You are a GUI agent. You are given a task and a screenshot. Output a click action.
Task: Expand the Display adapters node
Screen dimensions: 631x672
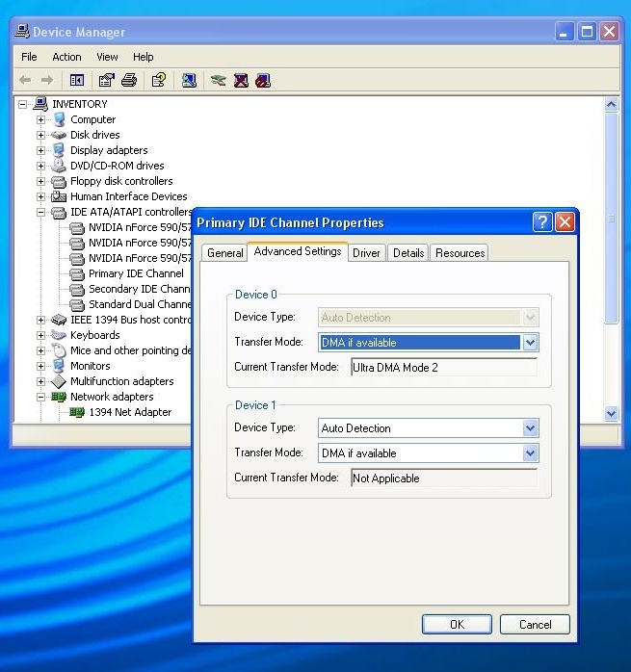coord(40,150)
